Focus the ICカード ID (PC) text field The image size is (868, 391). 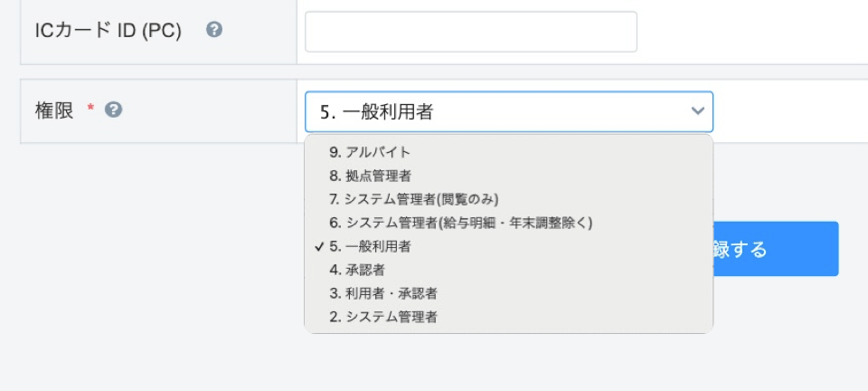(x=471, y=32)
